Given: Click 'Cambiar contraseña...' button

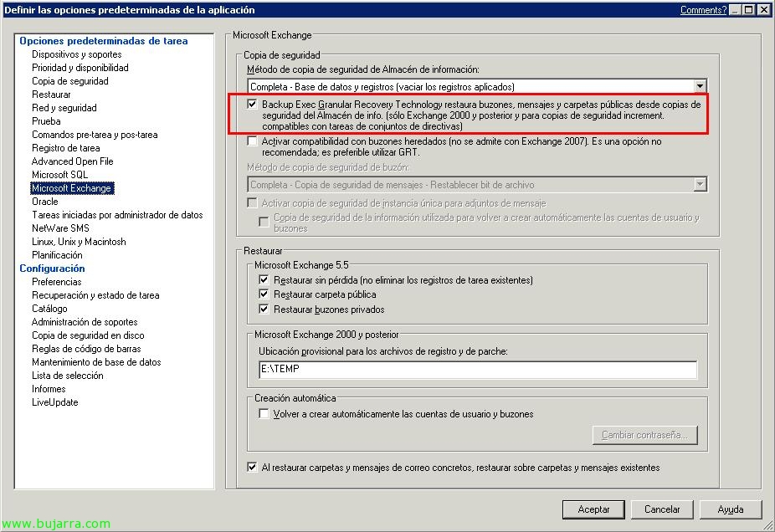Looking at the screenshot, I should (645, 435).
